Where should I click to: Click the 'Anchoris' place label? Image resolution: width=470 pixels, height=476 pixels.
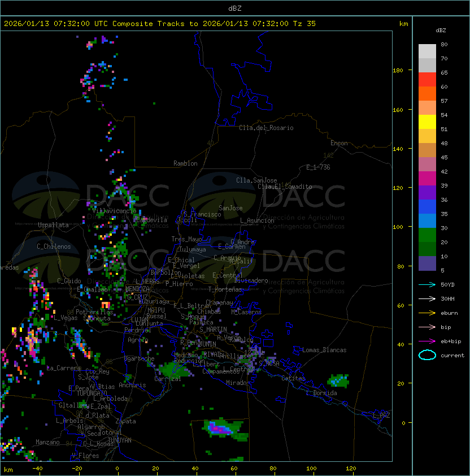pyautogui.click(x=132, y=385)
